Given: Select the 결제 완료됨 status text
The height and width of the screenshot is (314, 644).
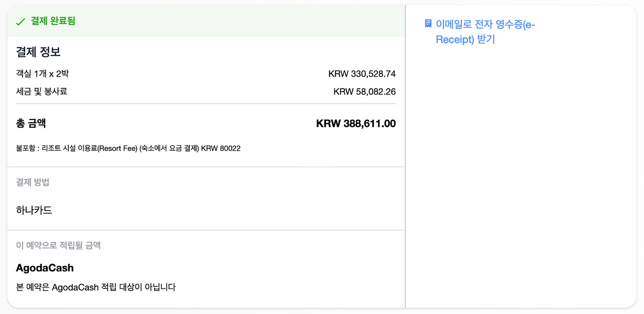Looking at the screenshot, I should [x=53, y=21].
